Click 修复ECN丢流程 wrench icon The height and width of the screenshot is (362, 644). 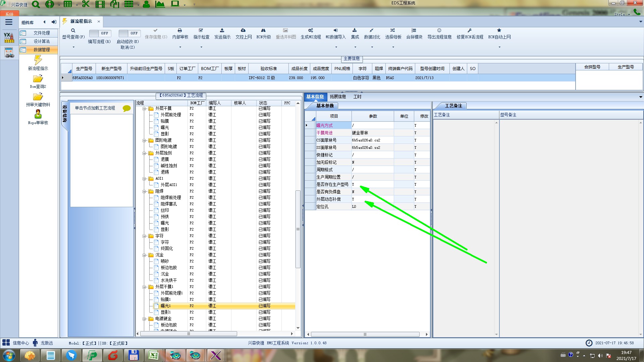coord(470,31)
